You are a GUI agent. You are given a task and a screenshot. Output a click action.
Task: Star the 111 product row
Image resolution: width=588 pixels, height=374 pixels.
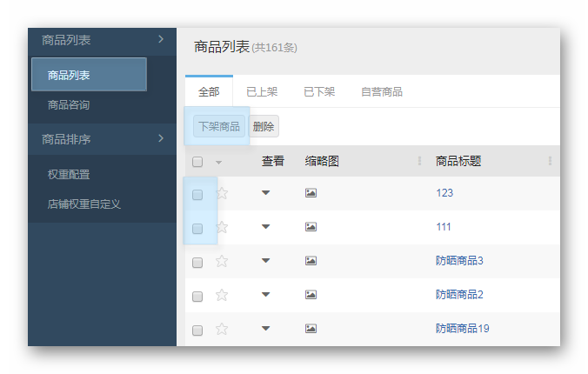pos(222,227)
